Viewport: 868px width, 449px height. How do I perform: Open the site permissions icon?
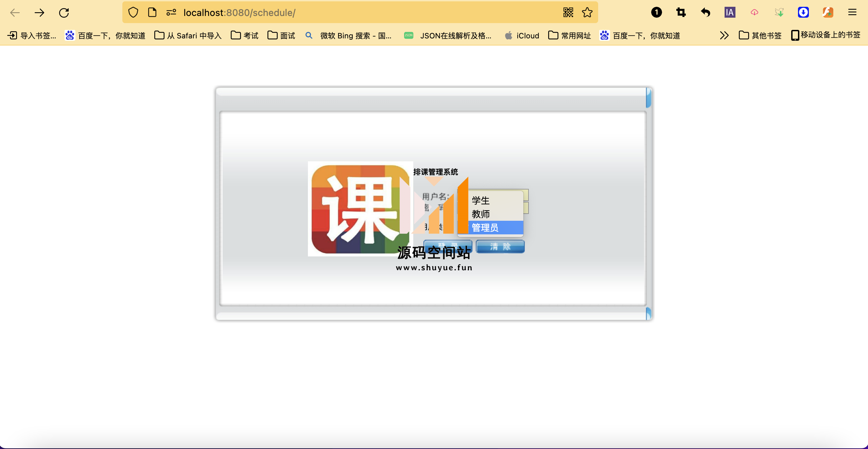(171, 13)
